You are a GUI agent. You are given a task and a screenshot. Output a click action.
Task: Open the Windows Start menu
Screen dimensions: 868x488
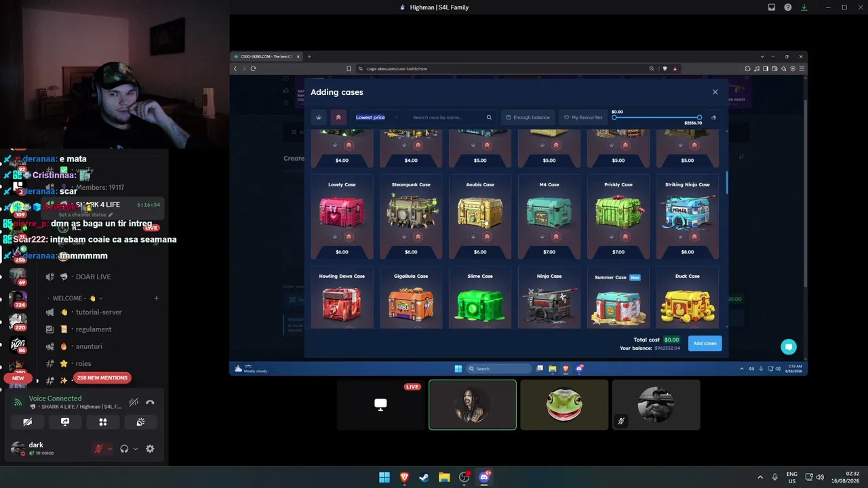tap(384, 477)
